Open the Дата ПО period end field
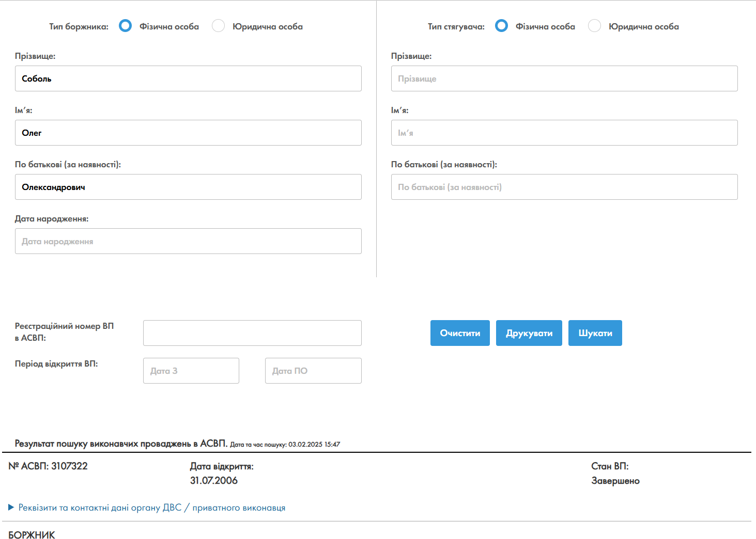 [313, 371]
